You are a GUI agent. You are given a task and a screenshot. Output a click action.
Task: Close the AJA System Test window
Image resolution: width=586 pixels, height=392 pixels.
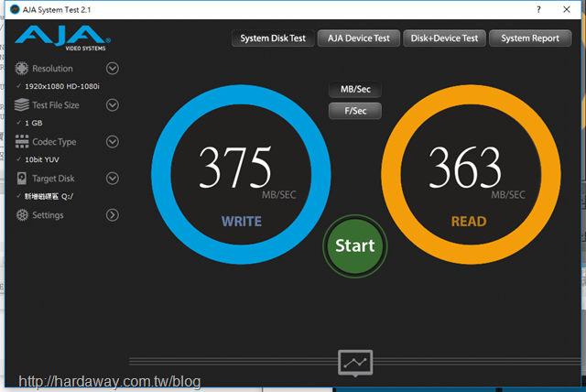(567, 10)
